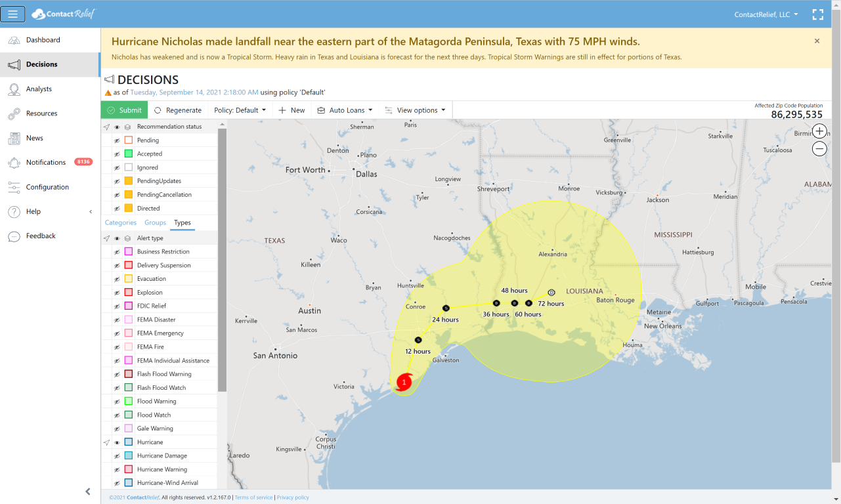Click the Alert type layers icon
Image resolution: width=841 pixels, height=504 pixels.
(x=128, y=238)
